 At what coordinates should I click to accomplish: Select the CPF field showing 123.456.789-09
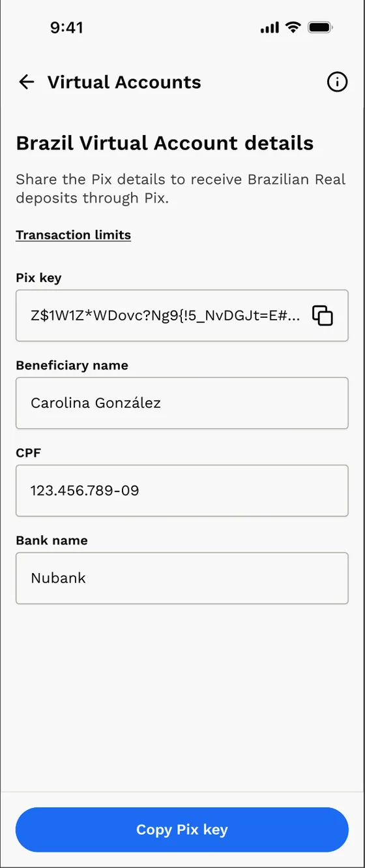click(182, 490)
